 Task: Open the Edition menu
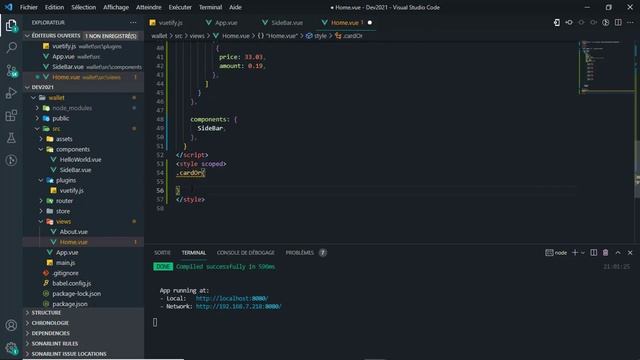click(54, 7)
